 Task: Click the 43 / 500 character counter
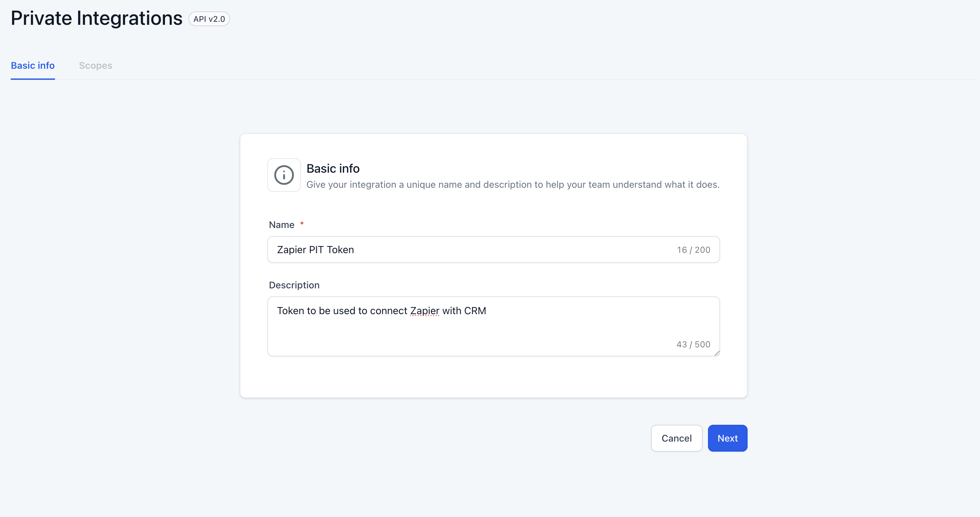click(x=693, y=344)
